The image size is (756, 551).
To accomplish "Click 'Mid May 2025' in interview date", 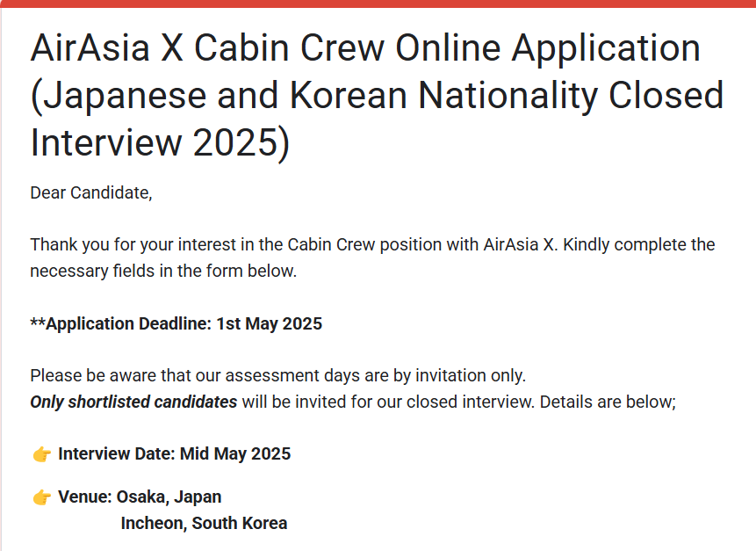I will pyautogui.click(x=235, y=453).
